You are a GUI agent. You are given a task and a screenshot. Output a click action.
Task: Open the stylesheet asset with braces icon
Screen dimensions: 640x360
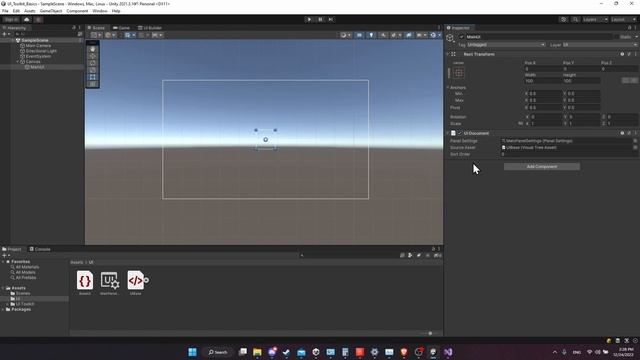(85, 280)
